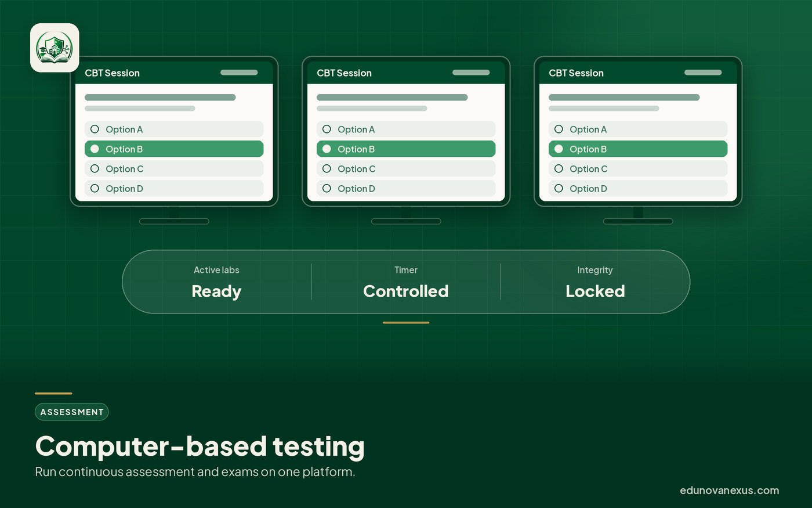This screenshot has width=812, height=508.
Task: Click the 'CBT Session' title on right monitor
Action: 577,73
